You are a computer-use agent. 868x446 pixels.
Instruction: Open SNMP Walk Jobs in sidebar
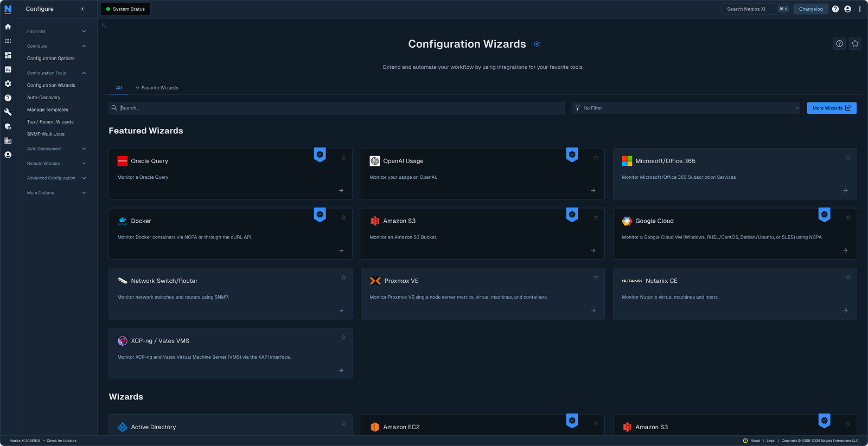click(x=46, y=134)
